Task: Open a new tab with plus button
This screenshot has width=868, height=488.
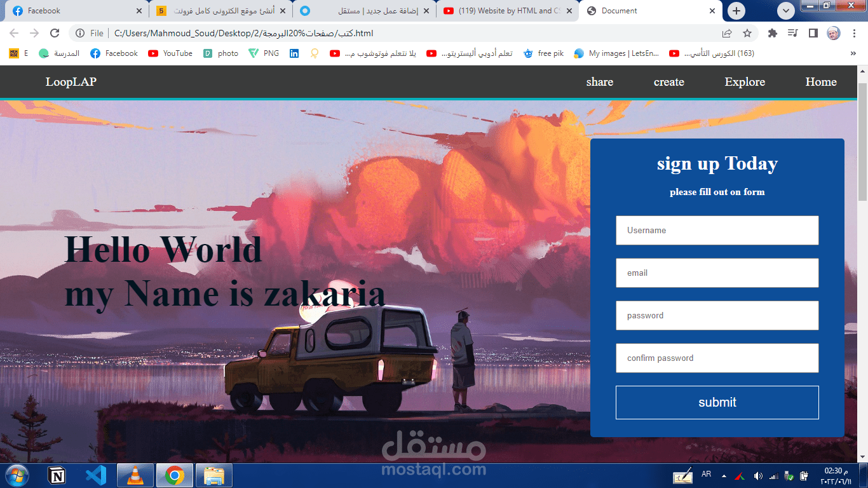Action: point(736,11)
